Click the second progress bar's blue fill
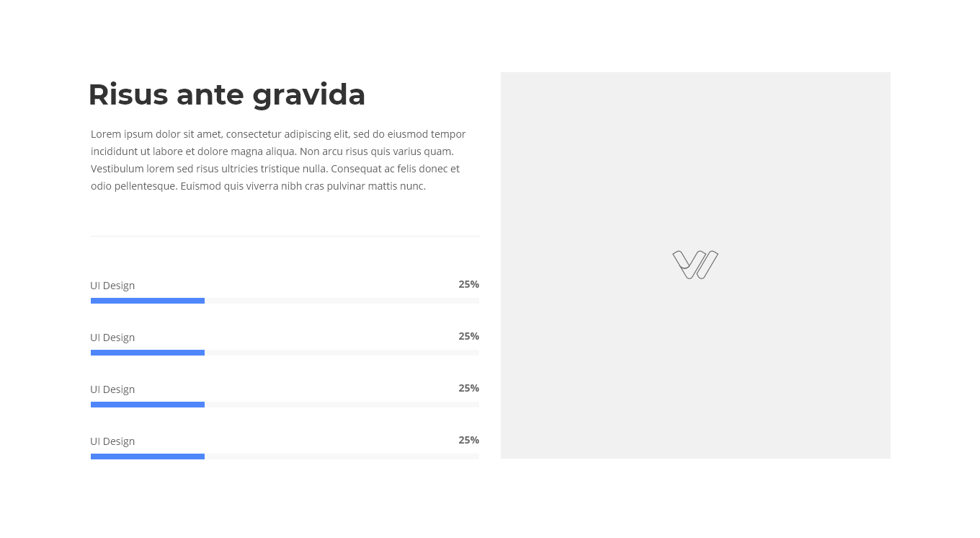Image resolution: width=980 pixels, height=538 pixels. (x=148, y=353)
